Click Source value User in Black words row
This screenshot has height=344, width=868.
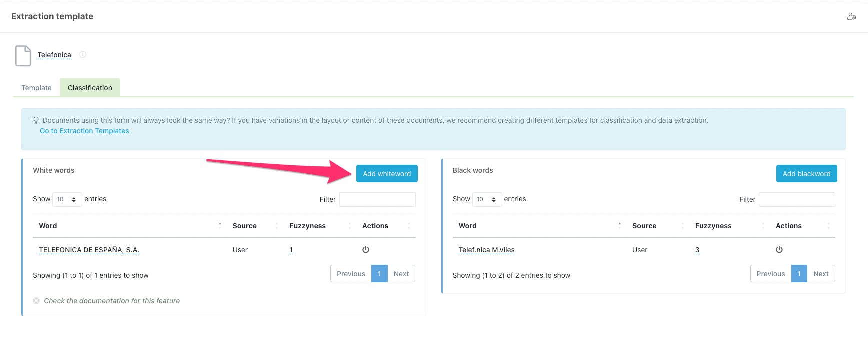(x=640, y=250)
